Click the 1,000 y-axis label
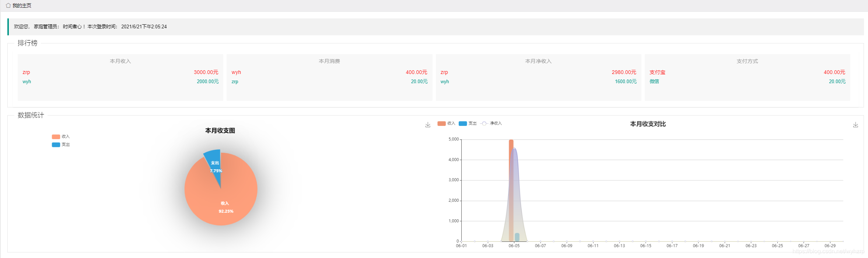The image size is (868, 258). pos(454,221)
